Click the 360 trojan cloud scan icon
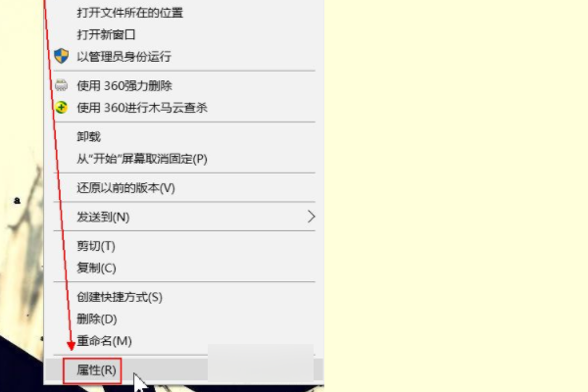Viewport: 588px width, 392px height. click(x=61, y=108)
